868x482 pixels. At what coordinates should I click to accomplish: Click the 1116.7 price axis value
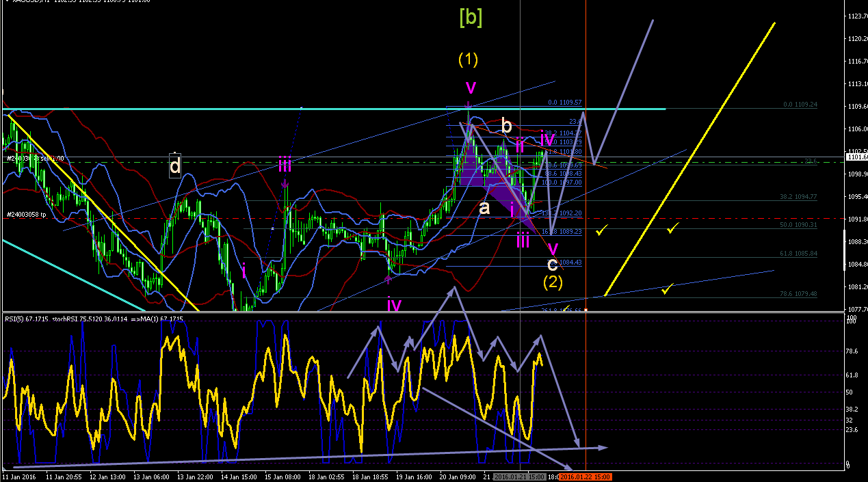(x=858, y=62)
